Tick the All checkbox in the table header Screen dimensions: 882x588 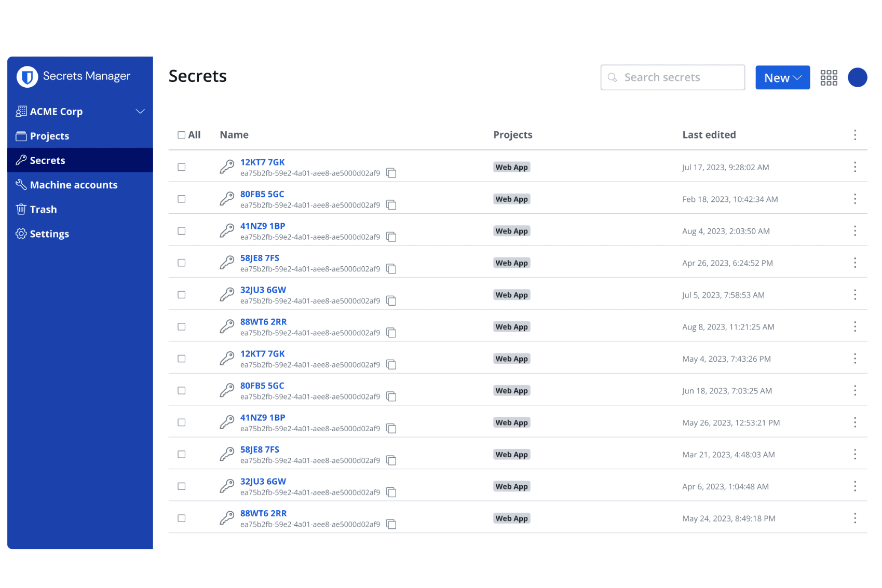(x=182, y=135)
